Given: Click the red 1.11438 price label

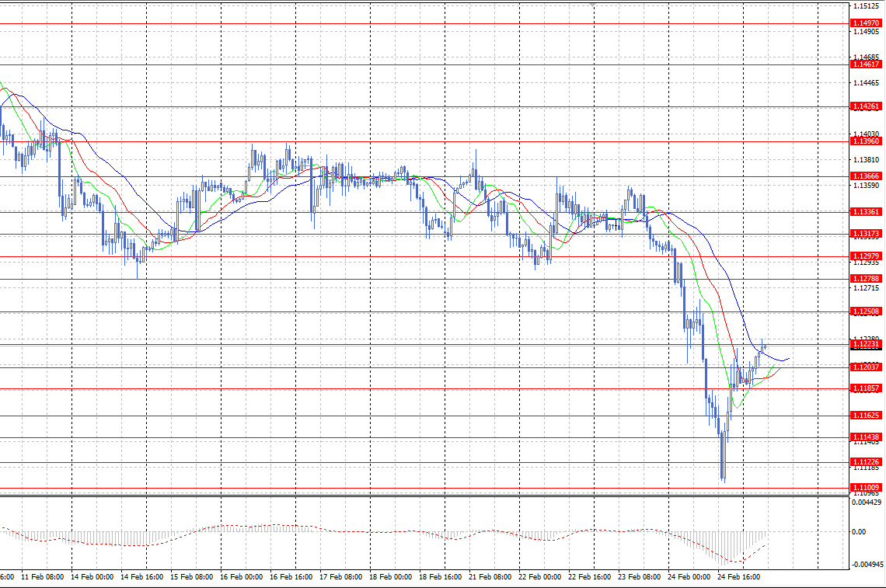Looking at the screenshot, I should pyautogui.click(x=867, y=437).
